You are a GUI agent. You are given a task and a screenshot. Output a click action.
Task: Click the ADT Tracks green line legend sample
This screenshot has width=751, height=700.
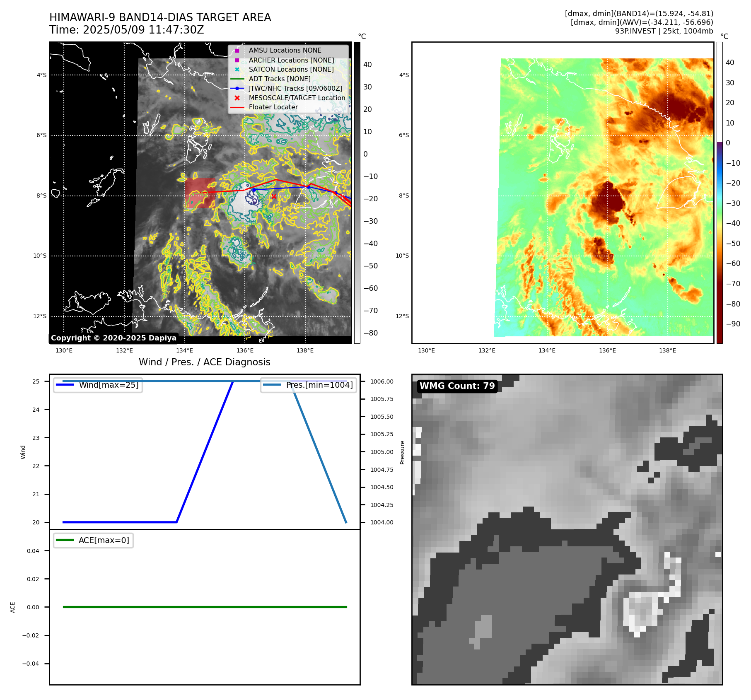[x=237, y=79]
